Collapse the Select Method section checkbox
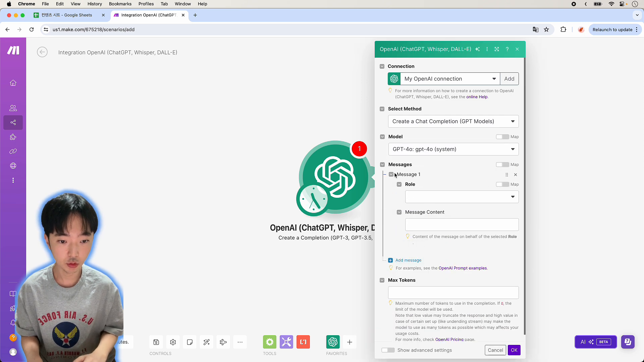Viewport: 644px width, 362px height. (x=382, y=109)
